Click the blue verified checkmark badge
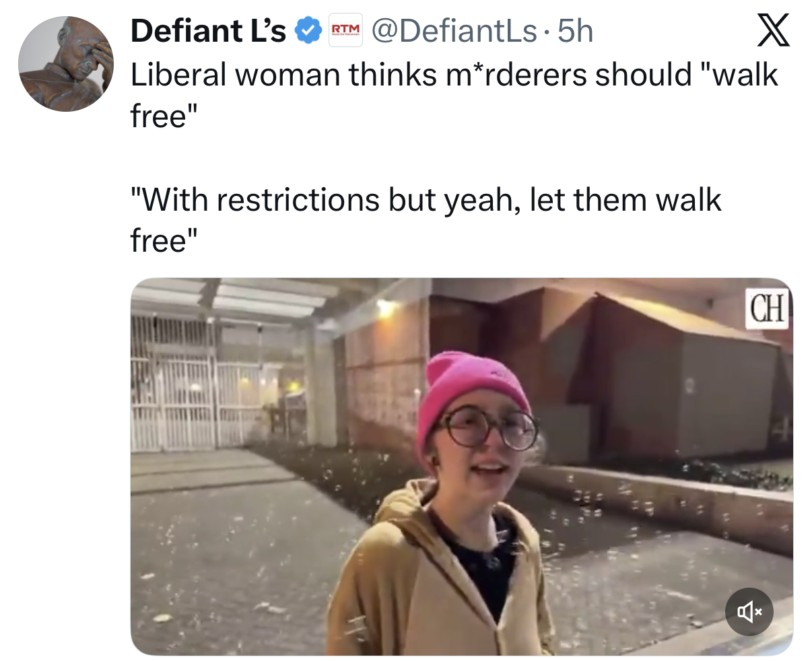 tap(308, 31)
